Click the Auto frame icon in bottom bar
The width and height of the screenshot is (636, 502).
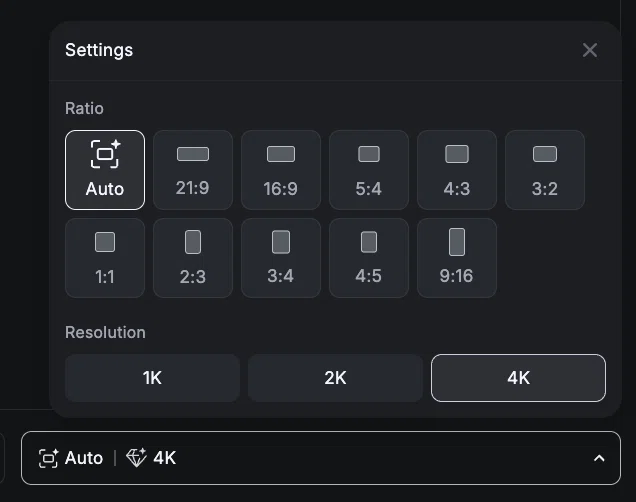pos(48,458)
